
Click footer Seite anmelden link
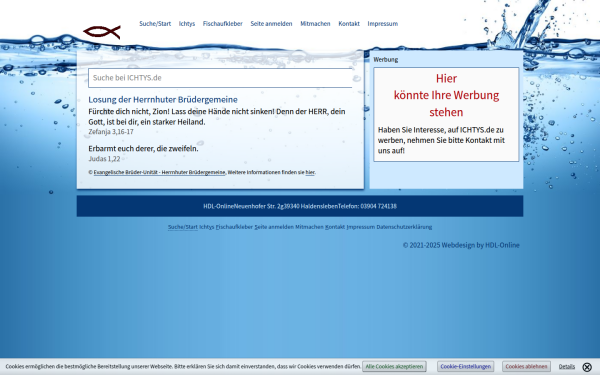tap(274, 227)
